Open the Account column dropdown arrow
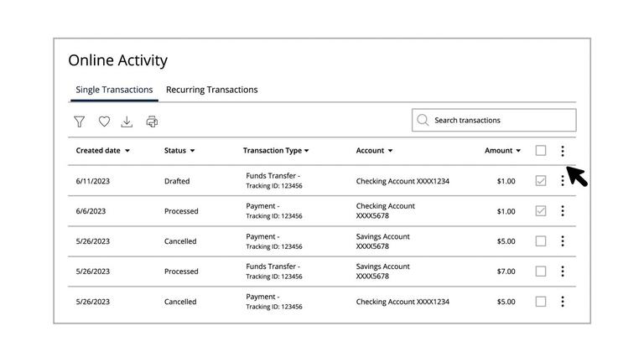The height and width of the screenshot is (362, 644). pos(390,151)
